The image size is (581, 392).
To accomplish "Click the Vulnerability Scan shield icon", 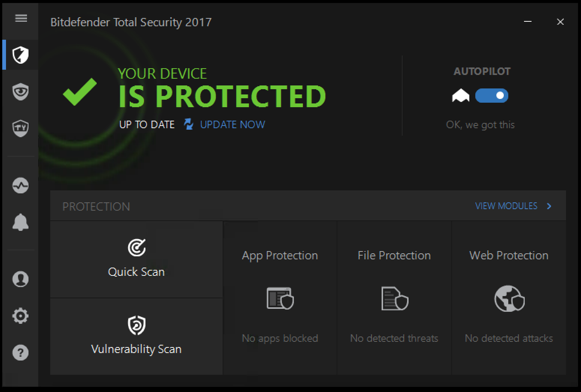I will pyautogui.click(x=136, y=325).
